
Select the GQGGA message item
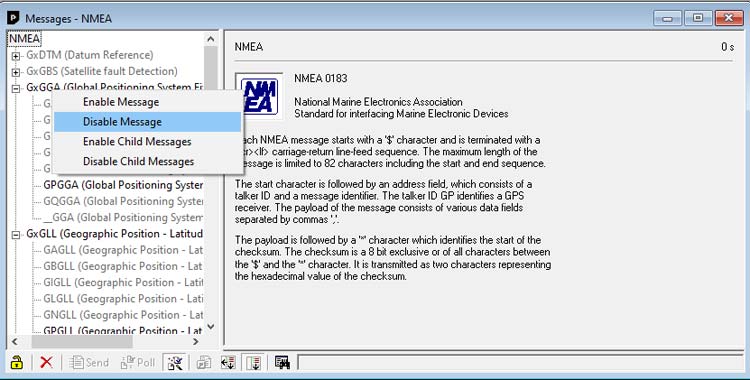click(123, 201)
